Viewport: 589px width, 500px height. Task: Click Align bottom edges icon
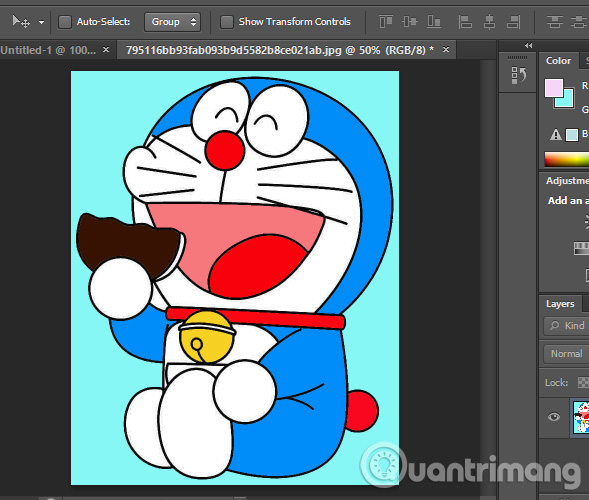434,22
